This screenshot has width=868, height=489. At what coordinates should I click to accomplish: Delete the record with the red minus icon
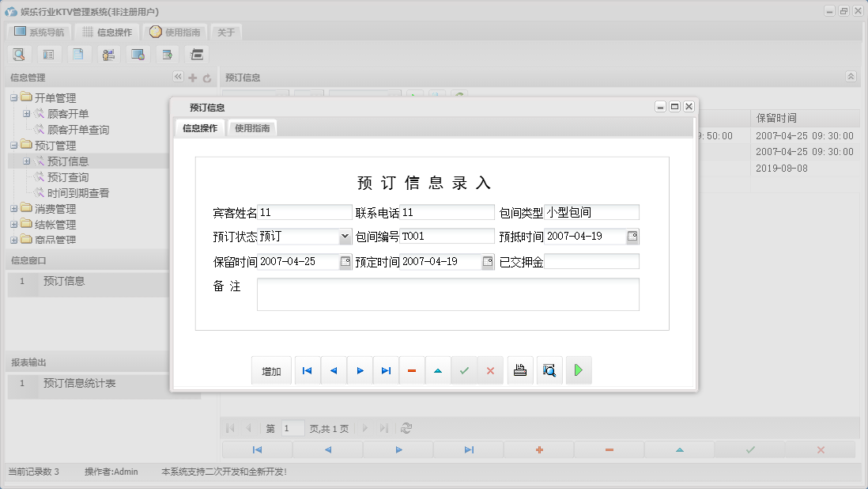[412, 370]
